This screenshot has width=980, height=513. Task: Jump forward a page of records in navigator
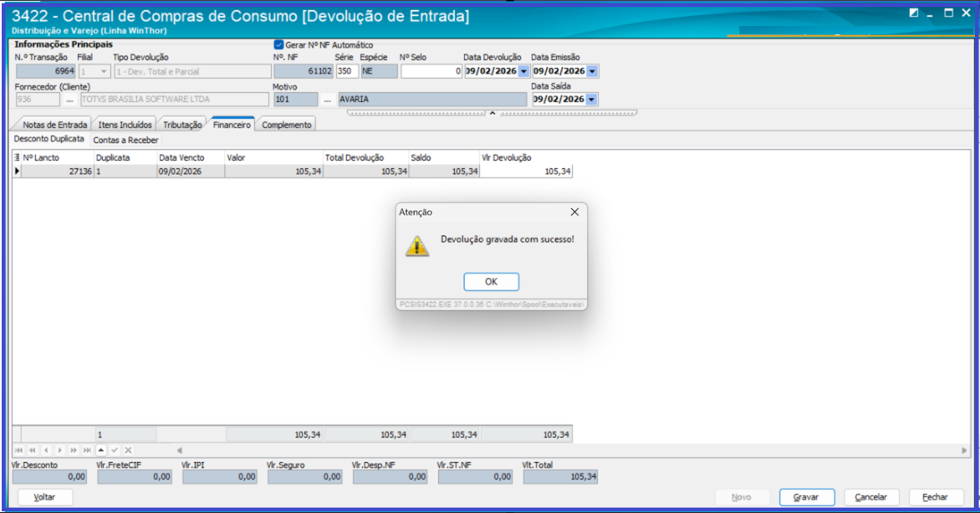(x=74, y=449)
